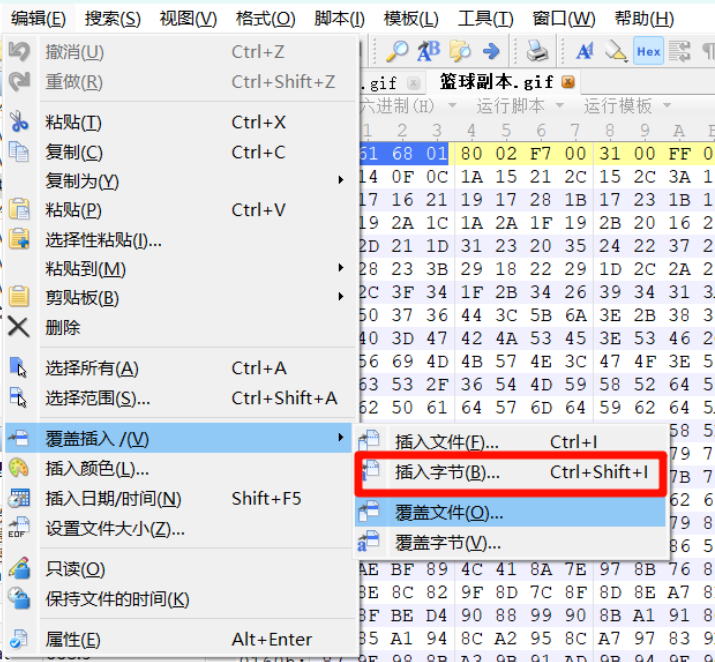The height and width of the screenshot is (662, 715).
Task: Click the Find in Files folder icon
Action: [x=460, y=51]
